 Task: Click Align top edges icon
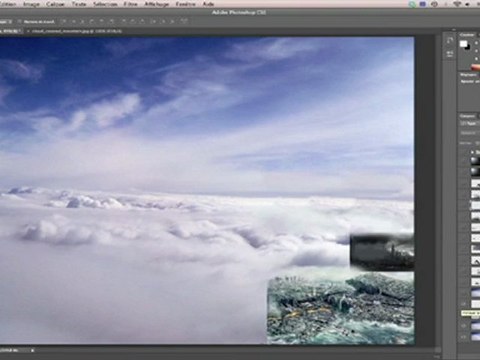pyautogui.click(x=64, y=21)
